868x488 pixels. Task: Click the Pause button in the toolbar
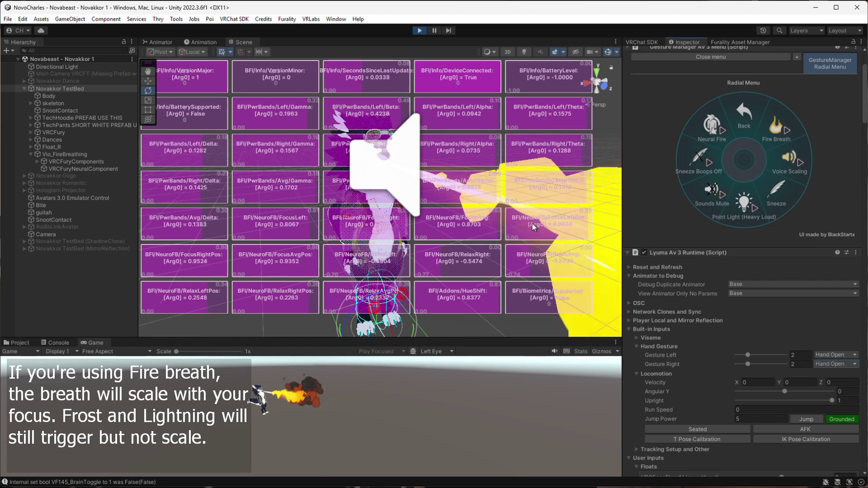pyautogui.click(x=434, y=31)
